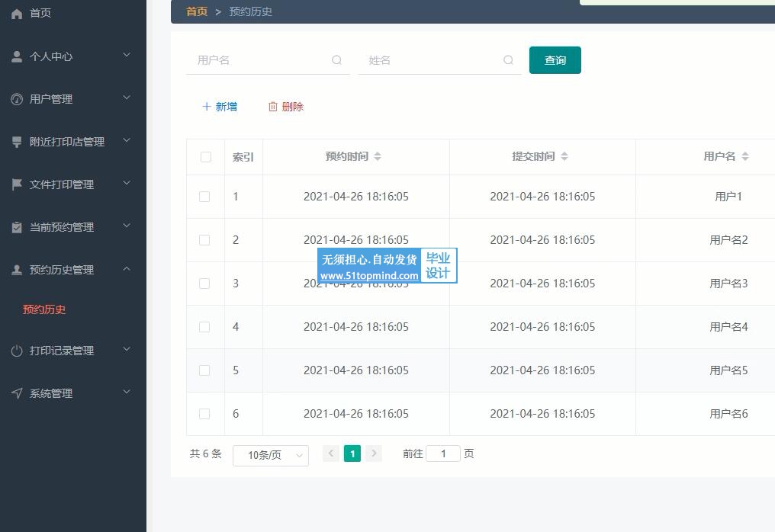Expand 文件打印管理 chevron
This screenshot has width=775, height=532.
(127, 183)
